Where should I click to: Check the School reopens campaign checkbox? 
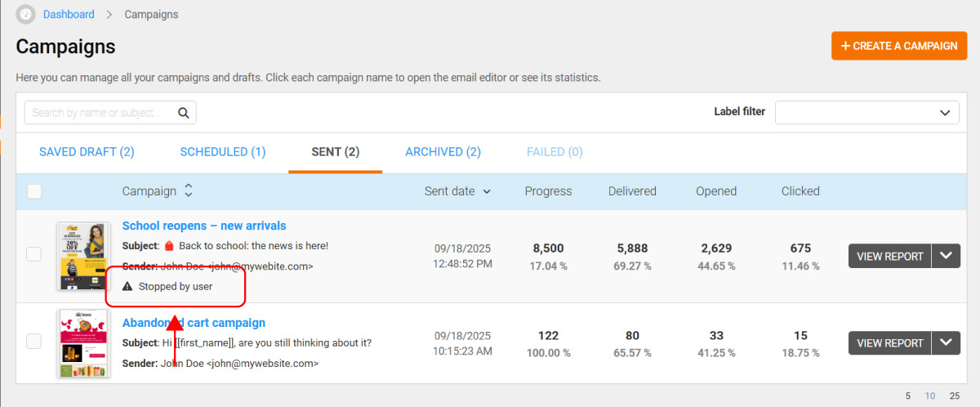[x=34, y=254]
